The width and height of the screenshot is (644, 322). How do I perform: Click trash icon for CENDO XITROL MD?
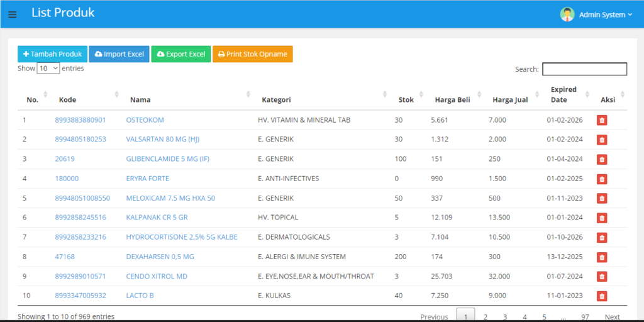tap(601, 276)
